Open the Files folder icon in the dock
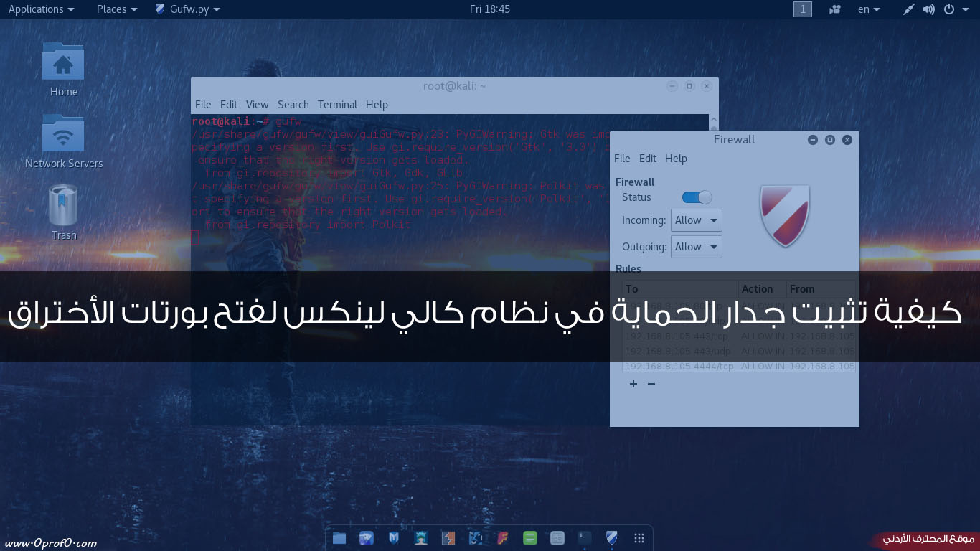The height and width of the screenshot is (551, 980). (x=339, y=537)
